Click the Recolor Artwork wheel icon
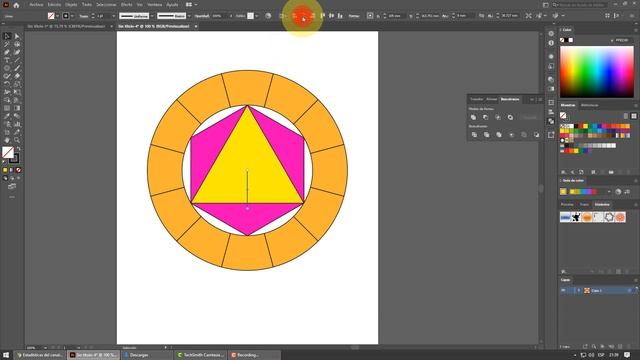 click(x=268, y=16)
